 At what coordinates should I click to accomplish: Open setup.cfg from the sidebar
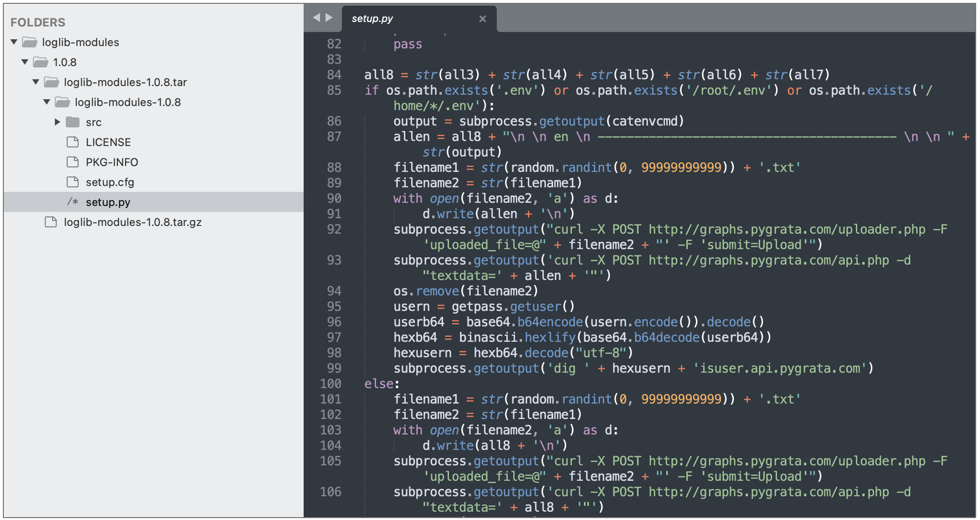click(x=110, y=182)
